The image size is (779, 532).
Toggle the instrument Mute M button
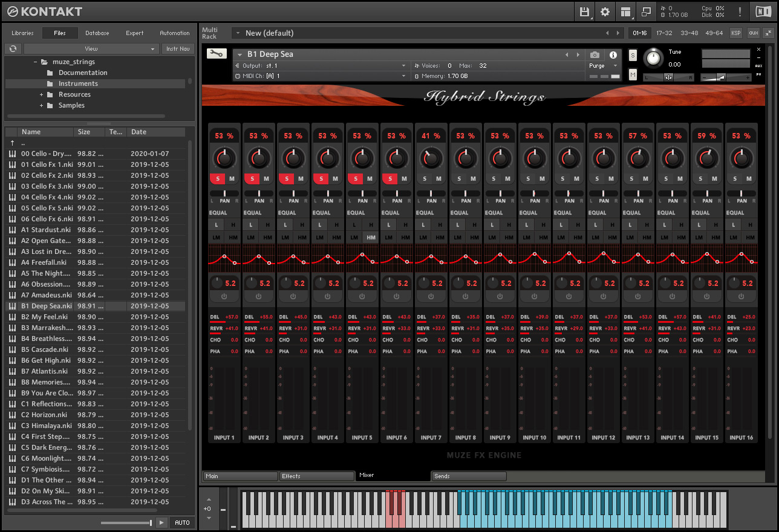(633, 74)
